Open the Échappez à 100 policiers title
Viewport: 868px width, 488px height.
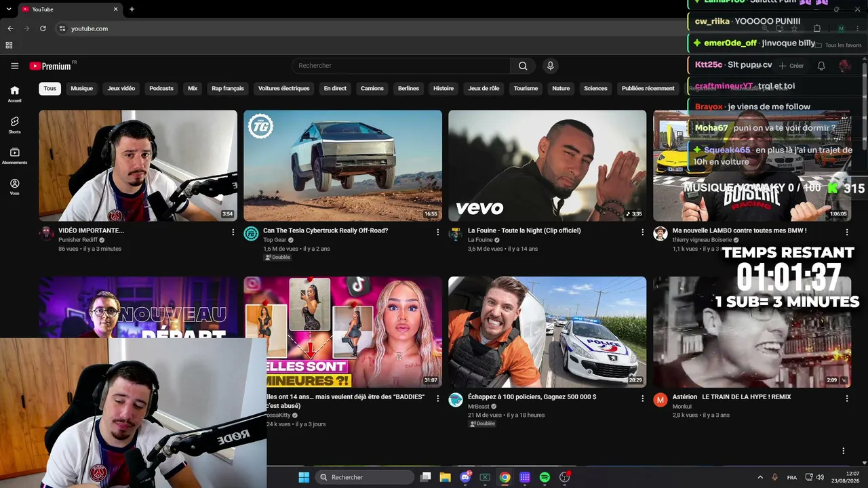click(532, 396)
